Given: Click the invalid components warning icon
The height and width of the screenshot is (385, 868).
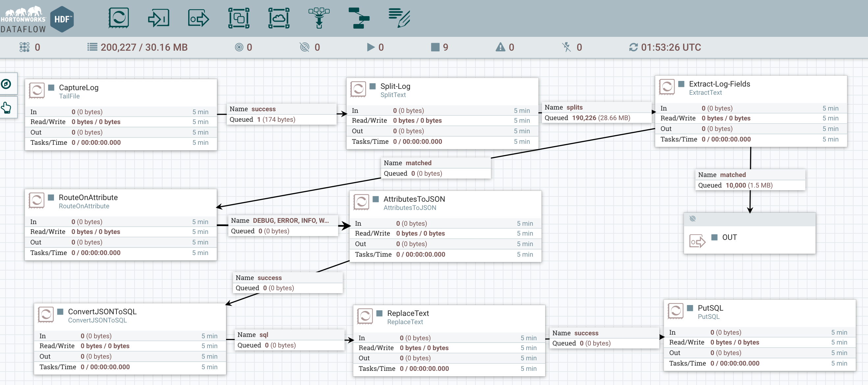Looking at the screenshot, I should (x=500, y=47).
